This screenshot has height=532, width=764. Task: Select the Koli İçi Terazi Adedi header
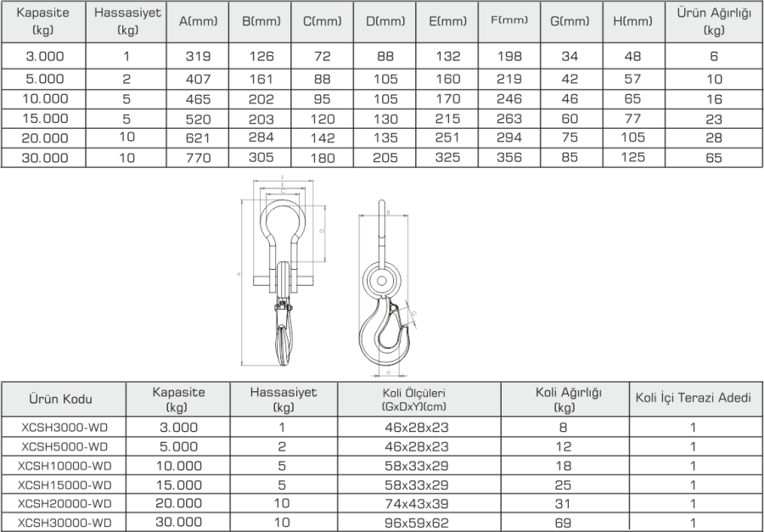[x=694, y=399]
